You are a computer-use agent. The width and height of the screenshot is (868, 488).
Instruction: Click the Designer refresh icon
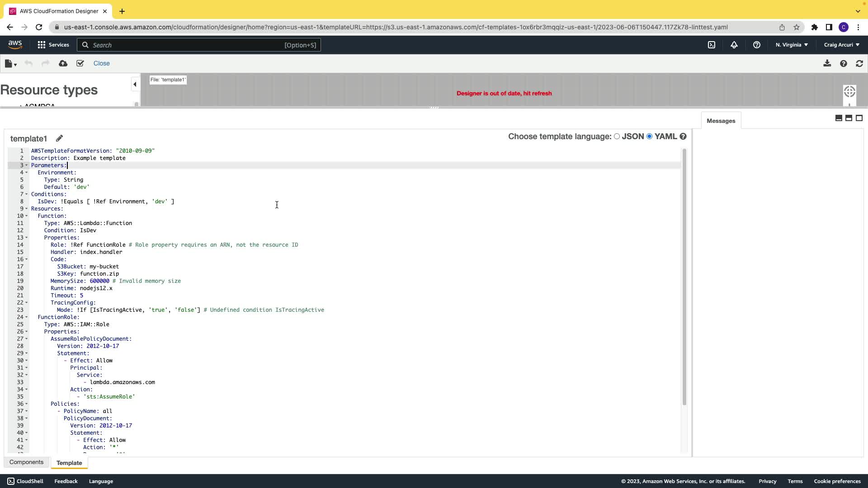click(x=859, y=64)
